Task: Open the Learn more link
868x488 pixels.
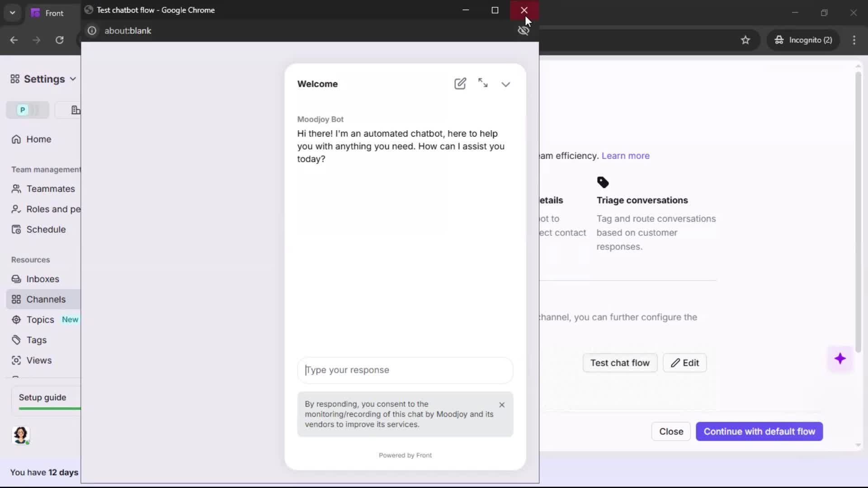Action: click(x=626, y=155)
